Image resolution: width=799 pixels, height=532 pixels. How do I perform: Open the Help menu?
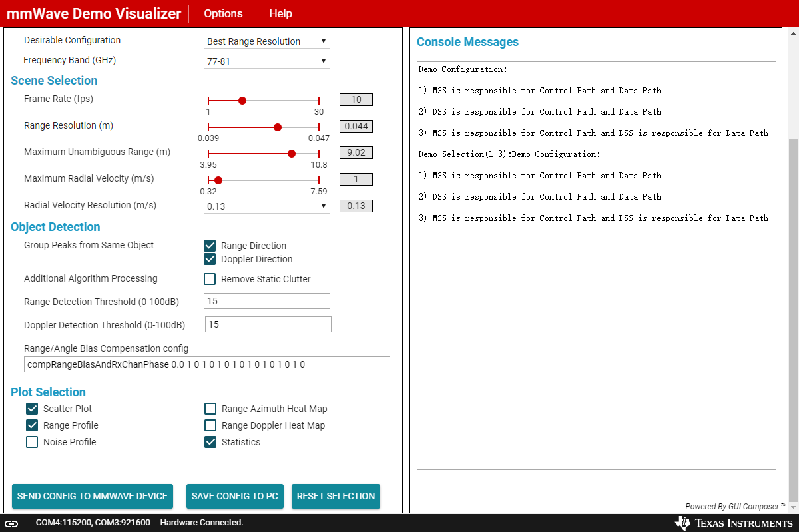point(280,14)
